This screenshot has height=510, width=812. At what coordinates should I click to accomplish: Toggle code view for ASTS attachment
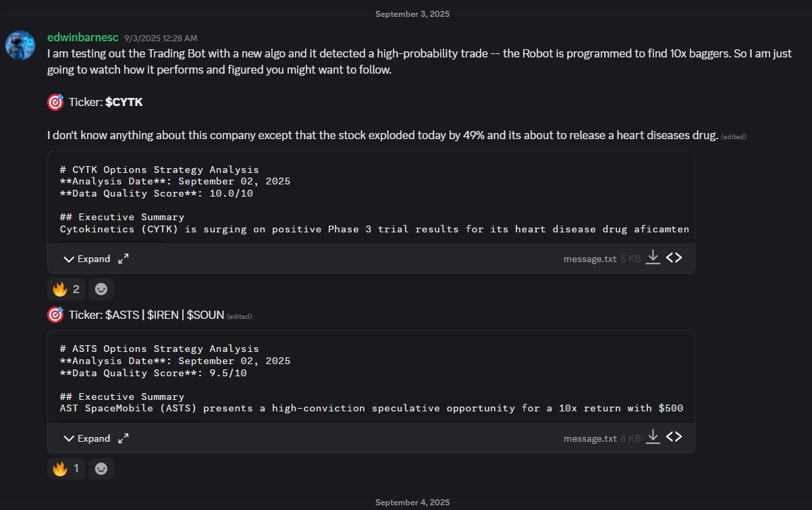(674, 437)
